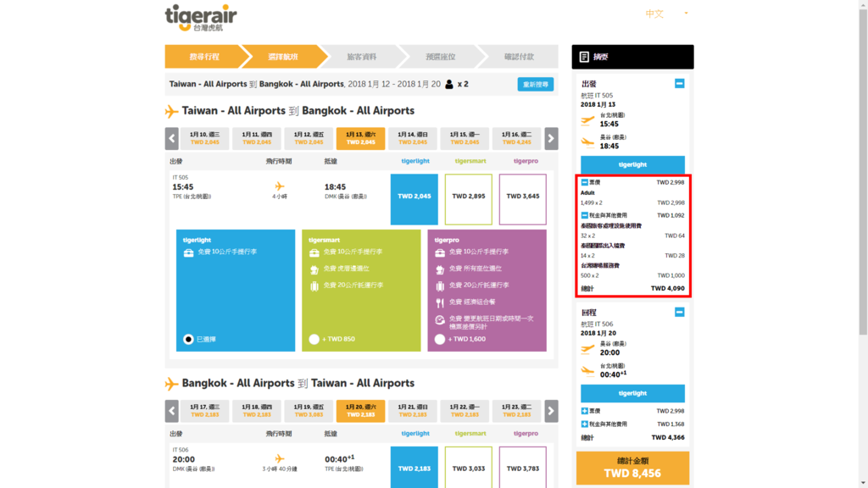Choose tigersmart fare TWD 2,895

point(468,199)
